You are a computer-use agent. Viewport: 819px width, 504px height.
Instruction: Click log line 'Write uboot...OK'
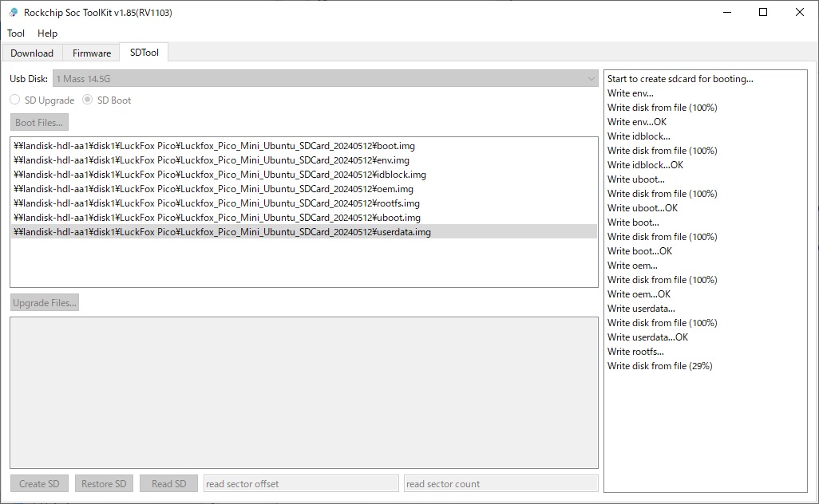643,208
